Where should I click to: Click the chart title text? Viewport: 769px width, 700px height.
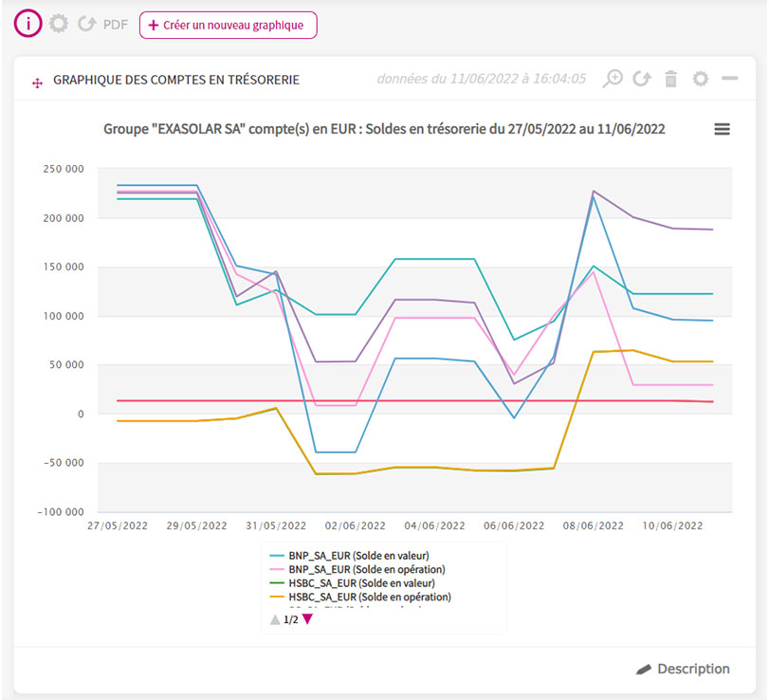pos(384,129)
